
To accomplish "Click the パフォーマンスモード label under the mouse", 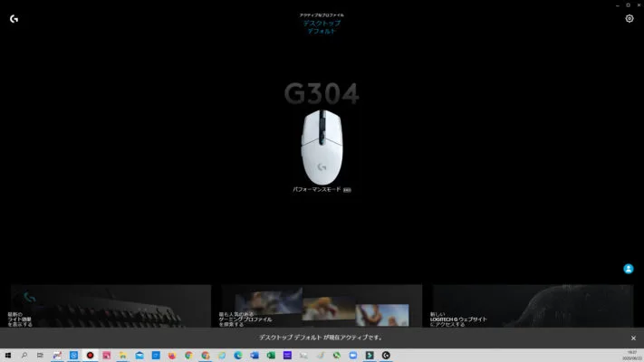I will pyautogui.click(x=317, y=190).
